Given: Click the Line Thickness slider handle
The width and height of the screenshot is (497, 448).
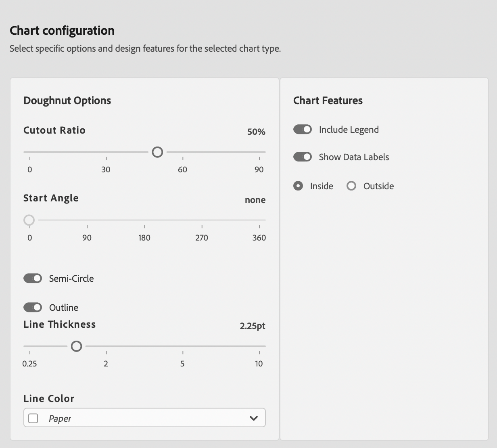Looking at the screenshot, I should point(76,346).
